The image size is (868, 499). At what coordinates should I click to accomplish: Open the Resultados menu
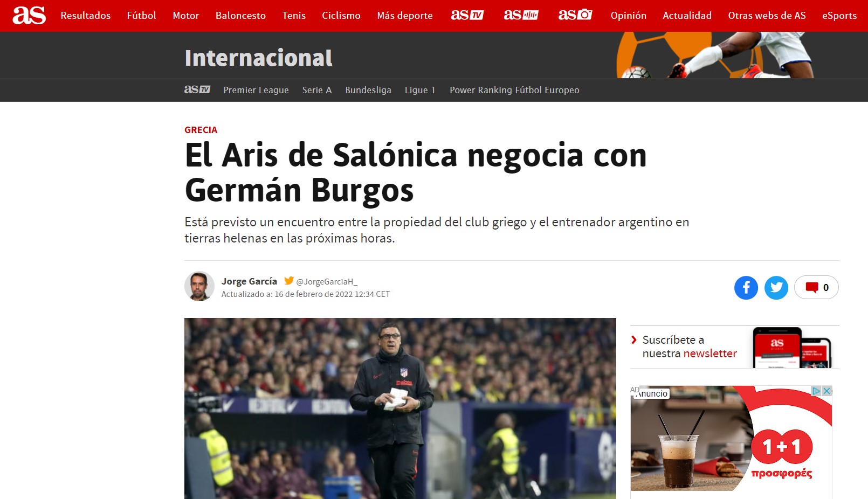pyautogui.click(x=86, y=16)
